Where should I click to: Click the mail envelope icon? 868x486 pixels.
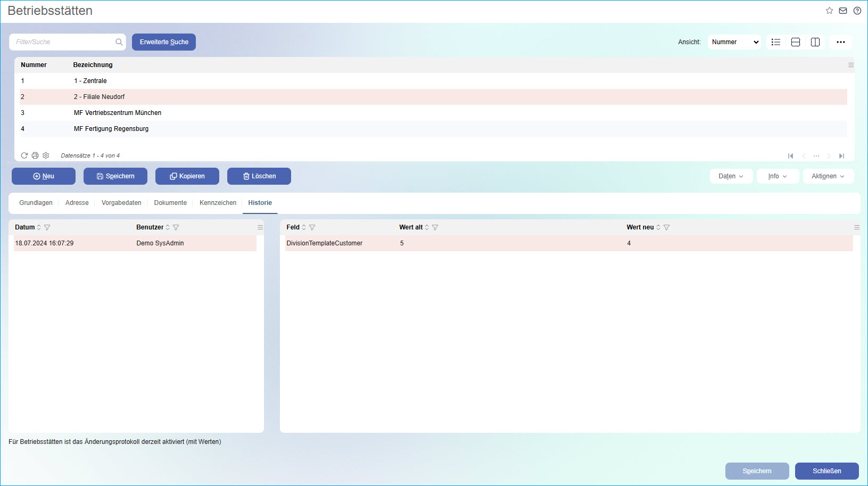842,10
